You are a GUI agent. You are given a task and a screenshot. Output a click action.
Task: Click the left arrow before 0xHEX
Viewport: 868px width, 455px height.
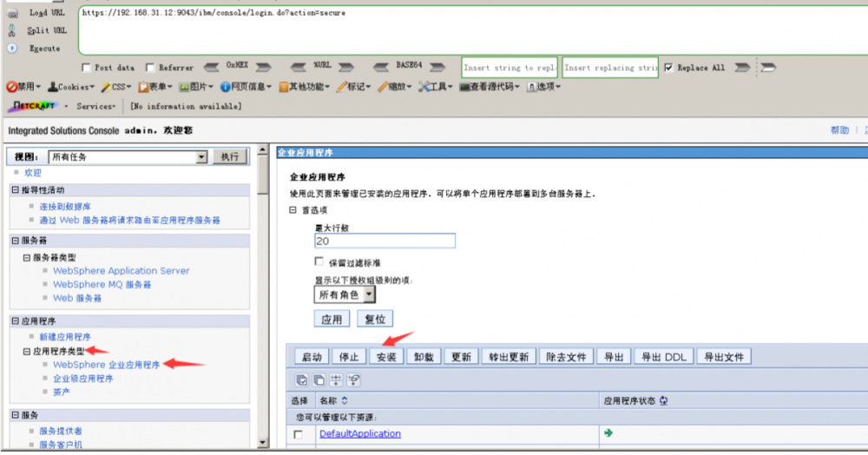(x=211, y=67)
